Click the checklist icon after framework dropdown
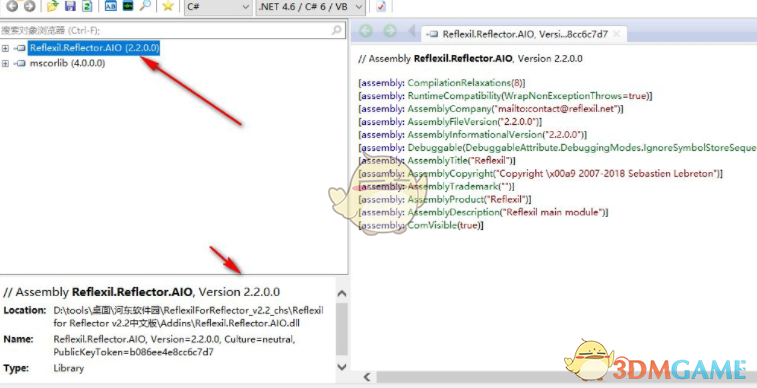 pyautogui.click(x=381, y=6)
